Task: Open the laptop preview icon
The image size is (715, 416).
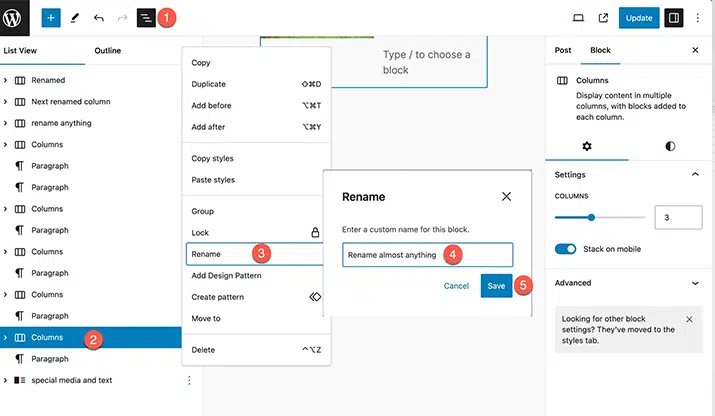Action: [578, 18]
